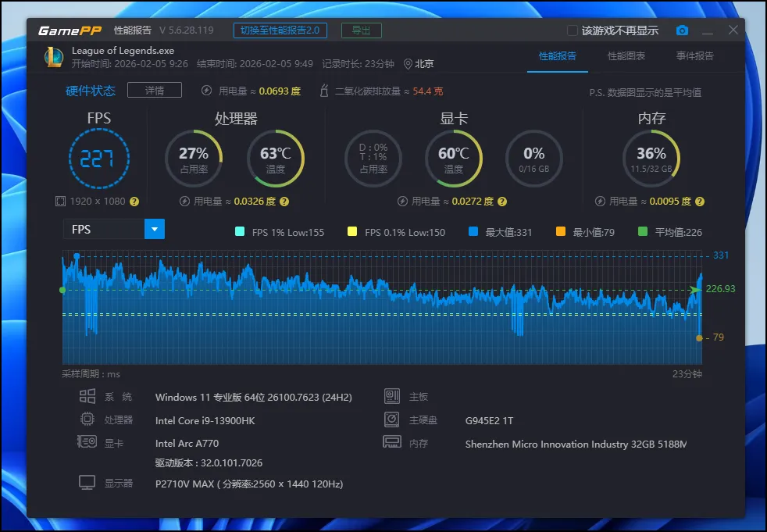Click the League of Legends.exe title text

123,51
